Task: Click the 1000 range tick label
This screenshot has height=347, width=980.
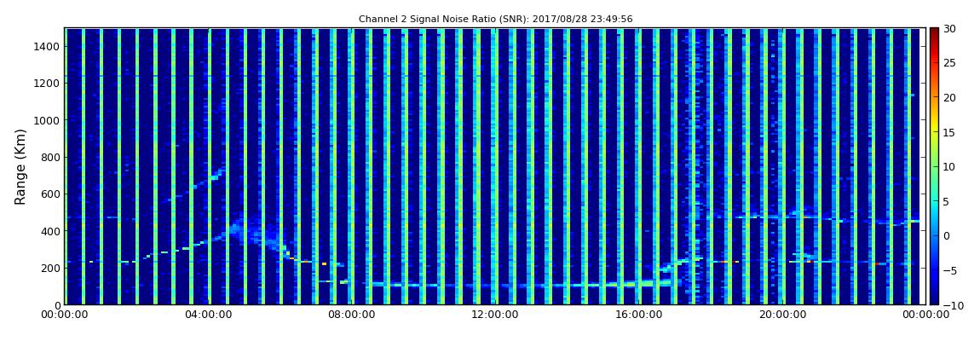Action: point(47,120)
